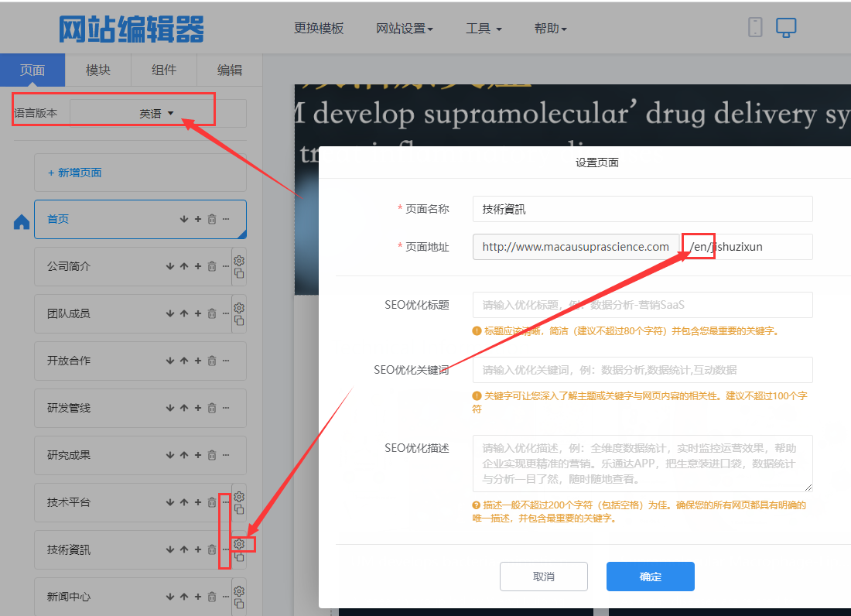Copy the 新闻中心 page
The image size is (851, 616).
point(239,604)
